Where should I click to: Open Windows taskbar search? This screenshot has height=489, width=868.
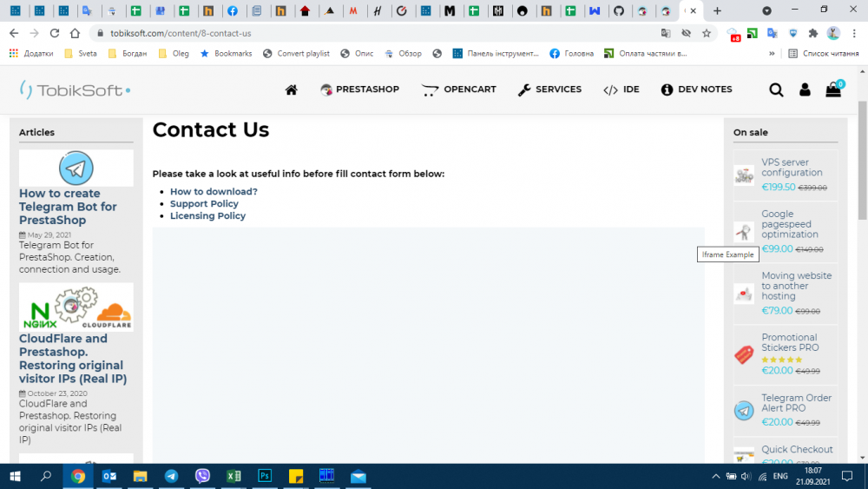[46, 476]
